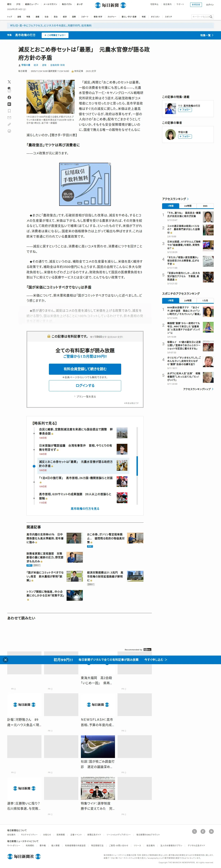
Task: Follow this feature with +この特集をフォロー
Action: 55,35
